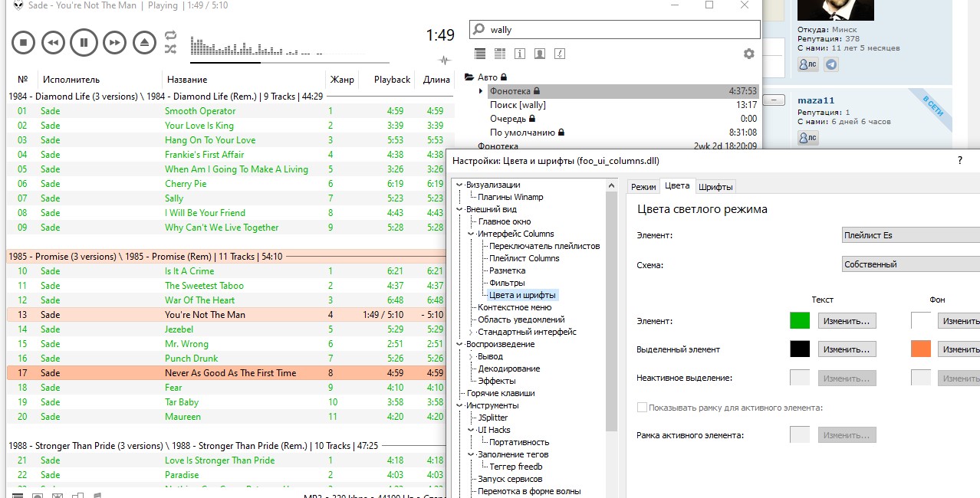The height and width of the screenshot is (498, 980).
Task: Skip to the next track
Action: tap(114, 42)
